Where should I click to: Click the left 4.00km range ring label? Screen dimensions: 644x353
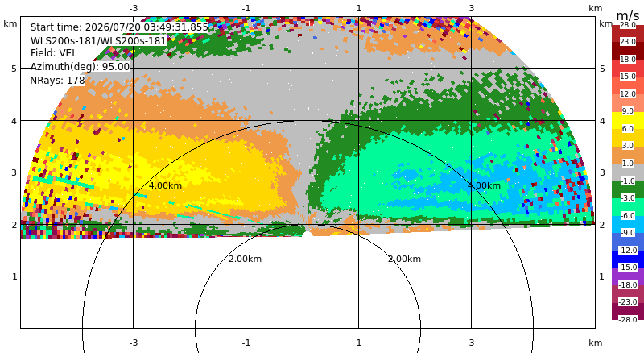point(165,185)
